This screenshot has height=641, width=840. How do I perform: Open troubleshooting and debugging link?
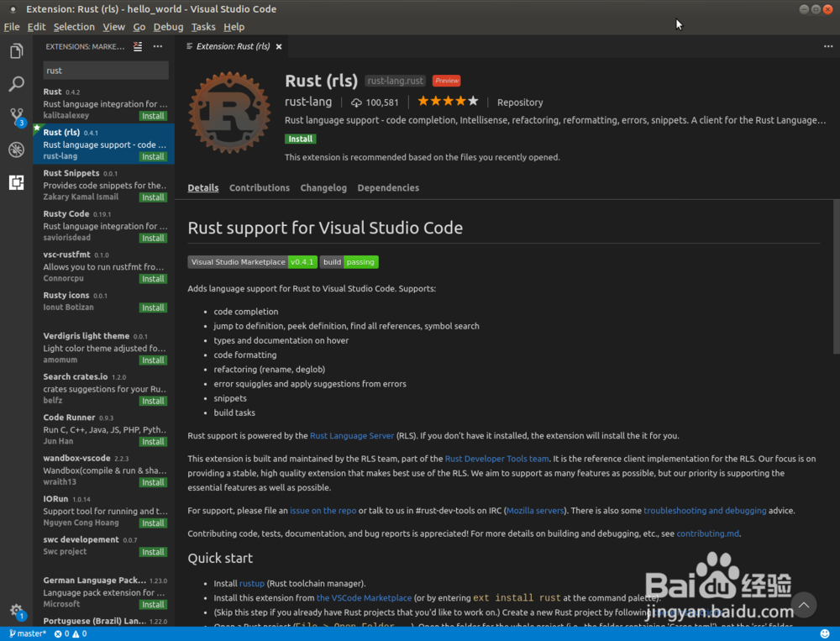[705, 511]
